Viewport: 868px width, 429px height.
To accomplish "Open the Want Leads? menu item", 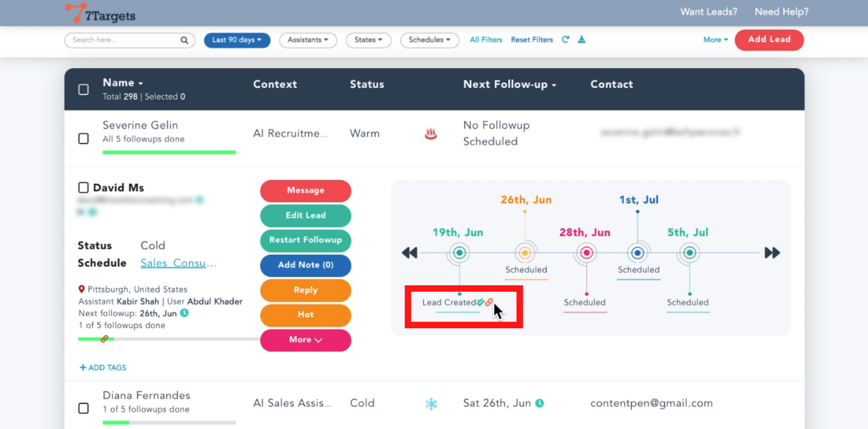I will (708, 12).
